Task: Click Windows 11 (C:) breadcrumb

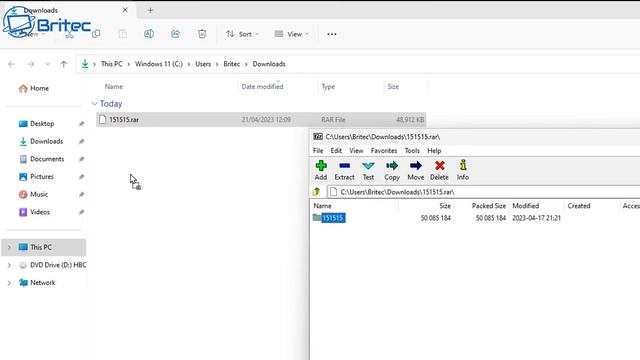Action: pos(159,64)
